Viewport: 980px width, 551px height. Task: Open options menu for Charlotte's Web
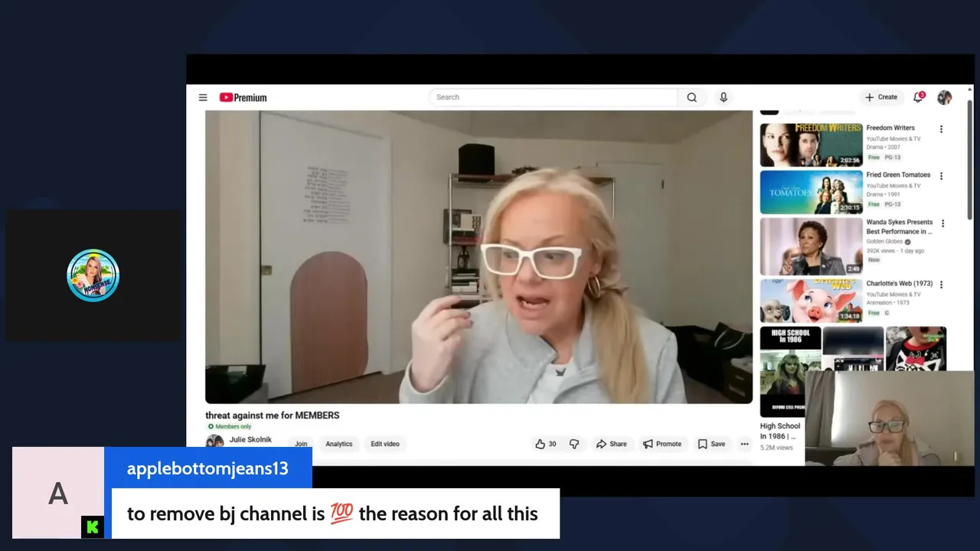(x=941, y=285)
